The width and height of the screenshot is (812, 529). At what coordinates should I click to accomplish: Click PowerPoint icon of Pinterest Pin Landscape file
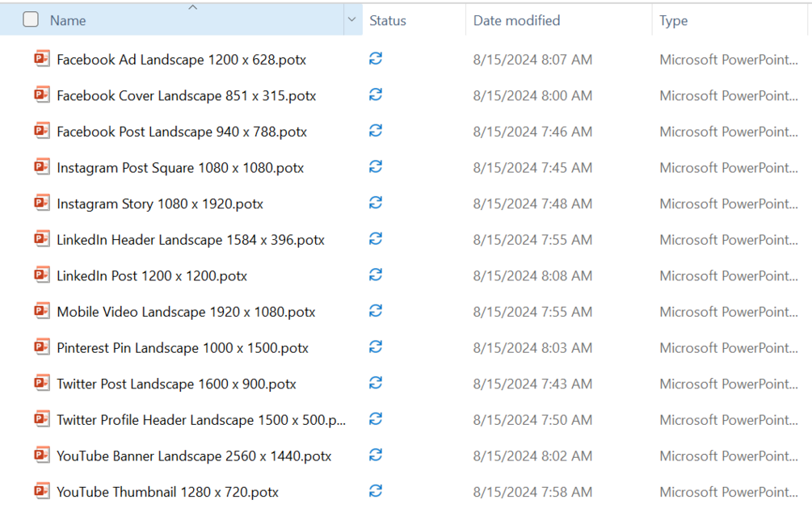pos(42,347)
